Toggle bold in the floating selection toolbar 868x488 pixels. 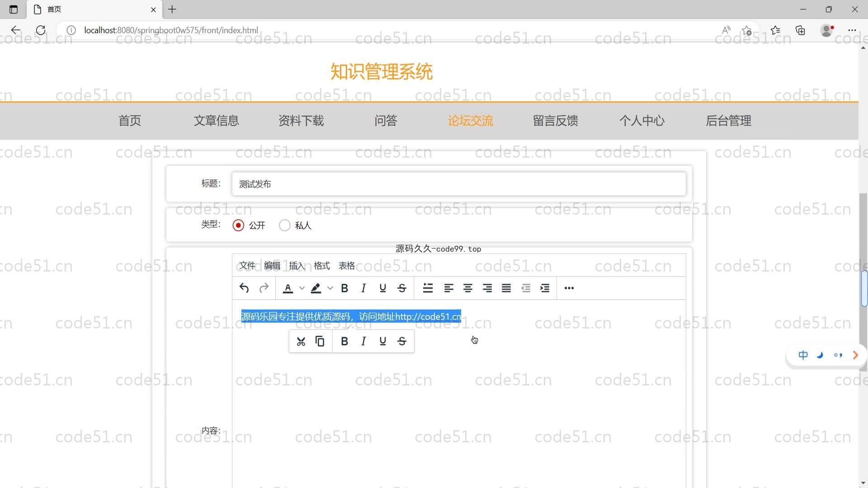click(x=344, y=341)
